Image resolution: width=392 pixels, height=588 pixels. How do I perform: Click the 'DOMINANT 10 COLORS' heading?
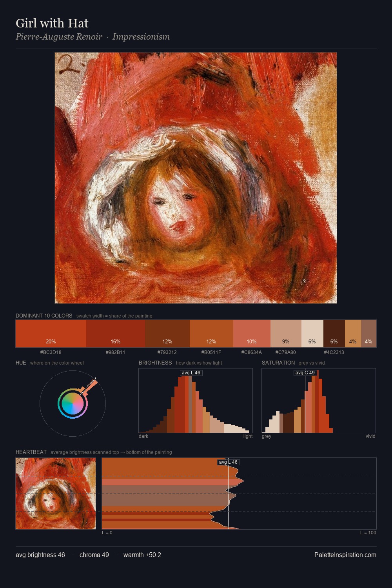[44, 316]
